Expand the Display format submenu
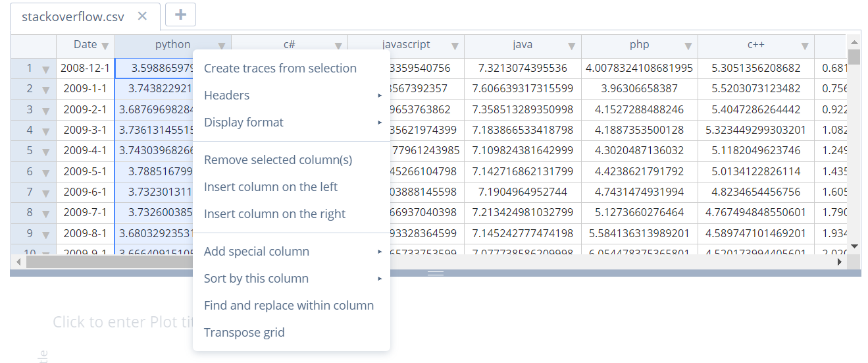868x363 pixels. tap(292, 123)
